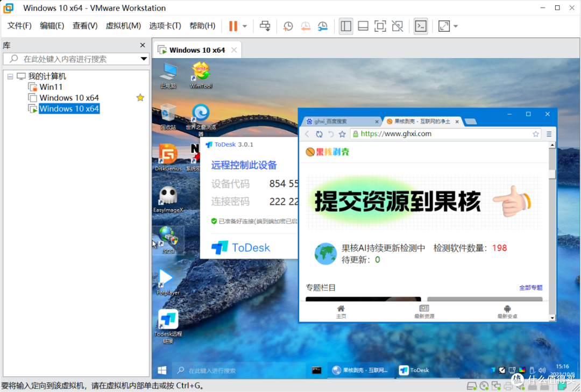
Task: Click the browser undo close arrow
Action: point(330,134)
